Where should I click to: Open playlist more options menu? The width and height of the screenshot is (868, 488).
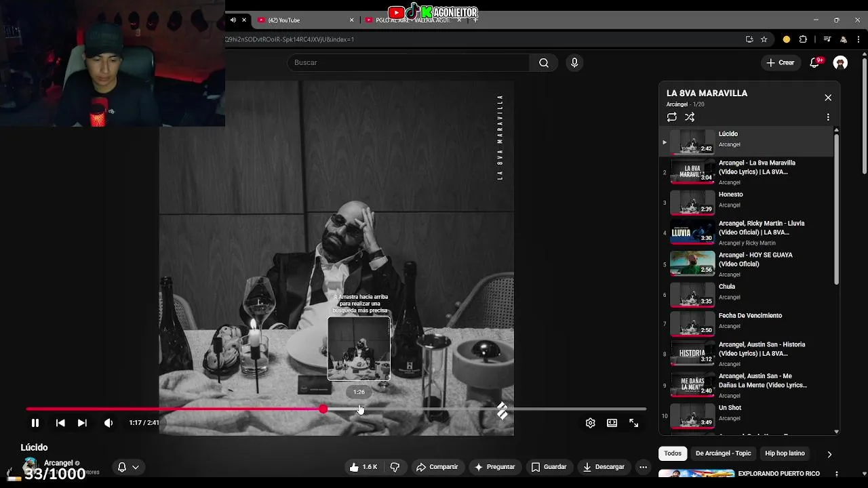click(x=828, y=117)
